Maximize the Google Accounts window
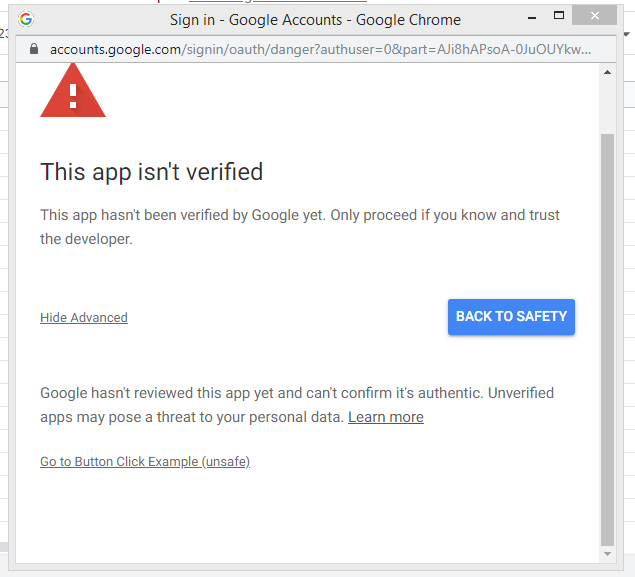The image size is (635, 577). pyautogui.click(x=559, y=16)
